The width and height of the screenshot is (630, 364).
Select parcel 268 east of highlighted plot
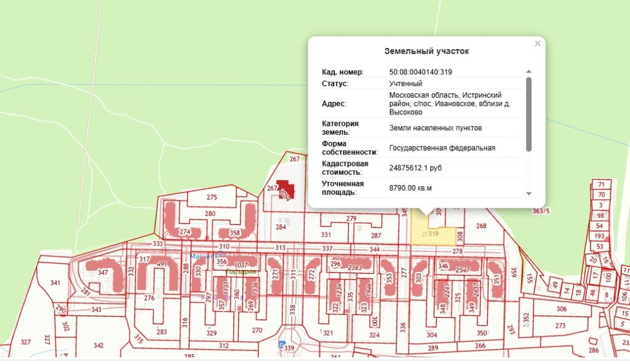[481, 226]
